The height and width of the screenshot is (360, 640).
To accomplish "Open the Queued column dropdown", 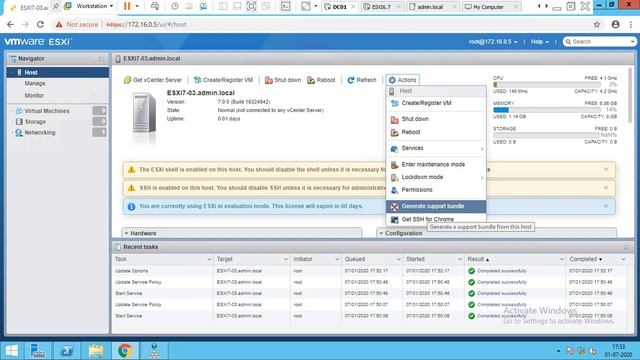I will coord(398,259).
